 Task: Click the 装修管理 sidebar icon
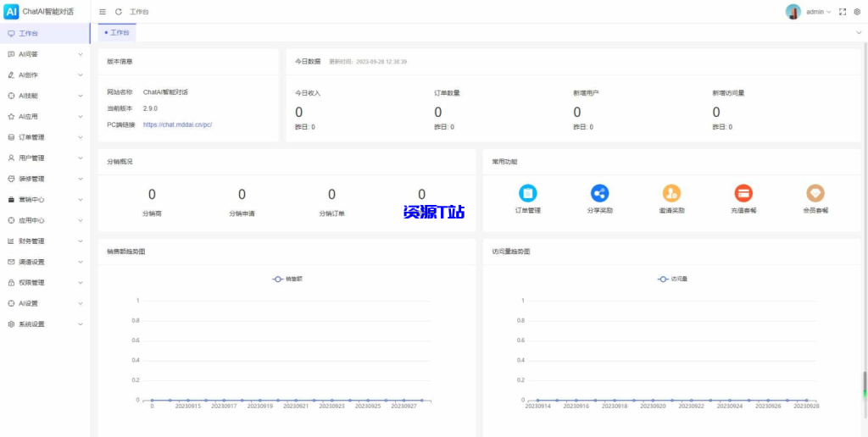tap(11, 179)
